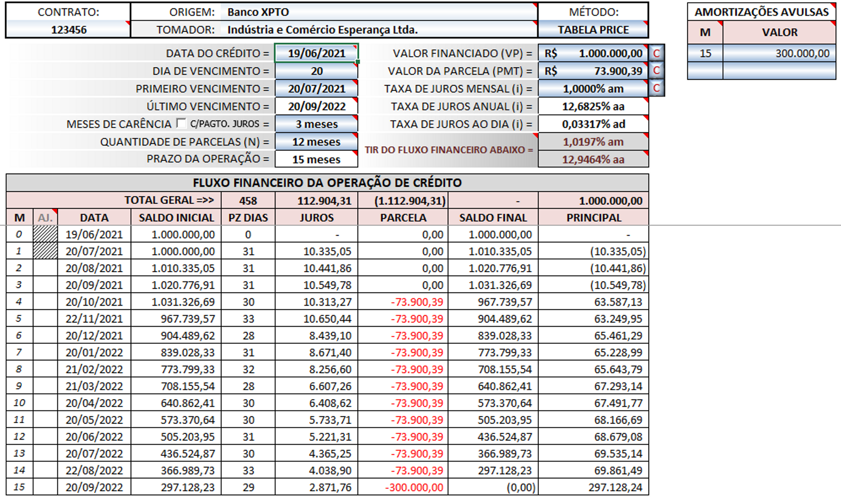Select the Dia de Vencimento cell showing 20
Screen dimensions: 841x504
(x=317, y=71)
